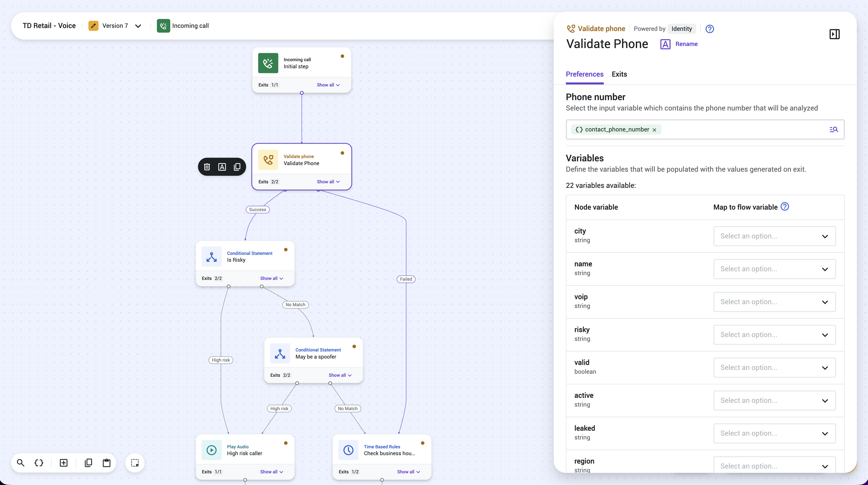
Task: Click the rename icon in node toolbar
Action: pos(222,167)
